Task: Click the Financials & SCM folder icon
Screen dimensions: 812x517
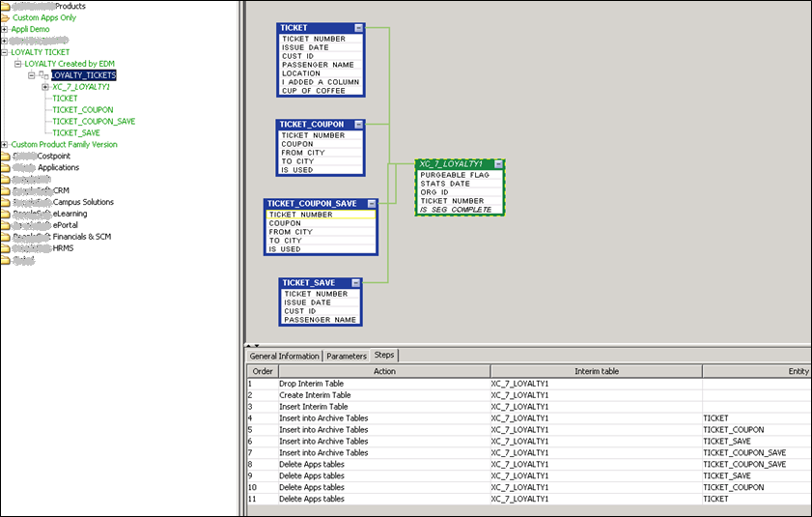Action: (x=6, y=237)
